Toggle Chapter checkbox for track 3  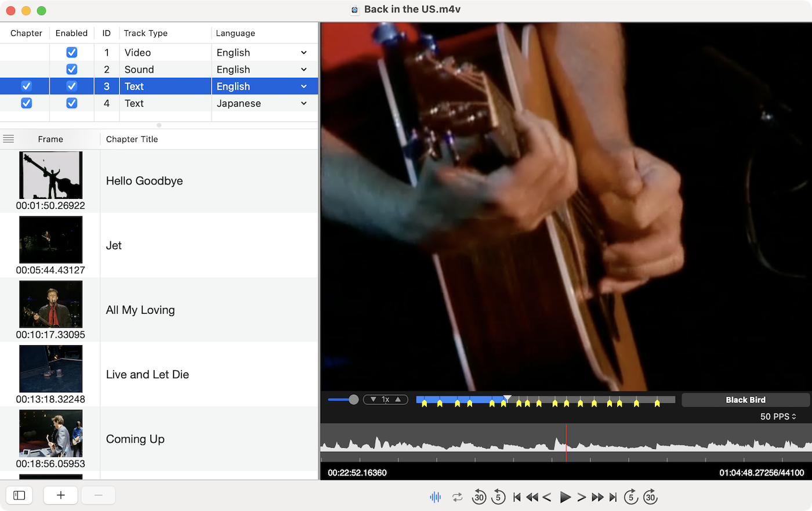tap(27, 86)
